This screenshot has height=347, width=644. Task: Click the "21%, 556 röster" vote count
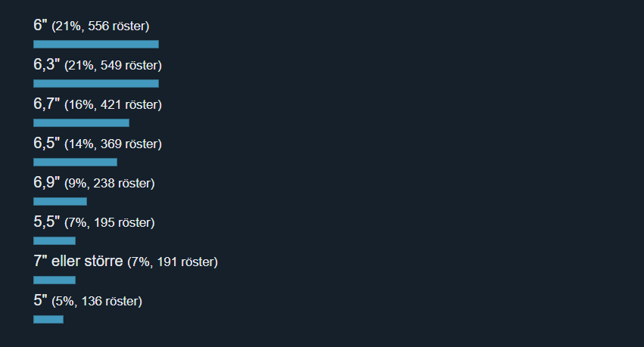[100, 26]
